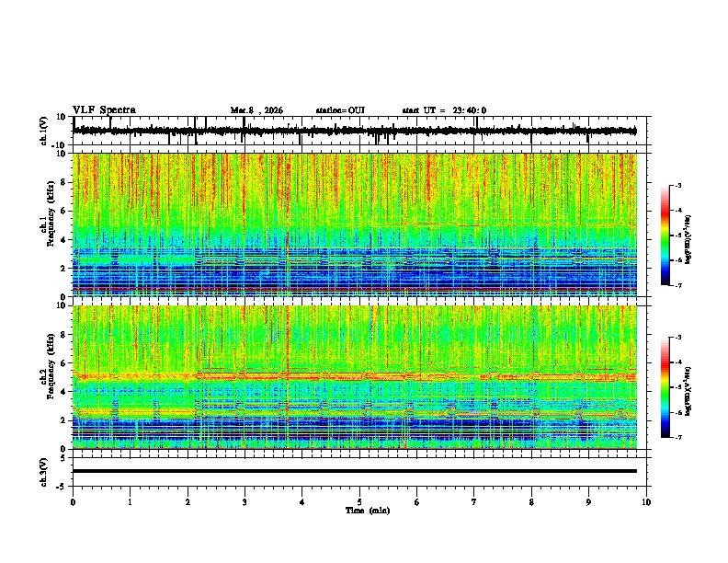Click the "Time (min)" axis label

coord(368,511)
